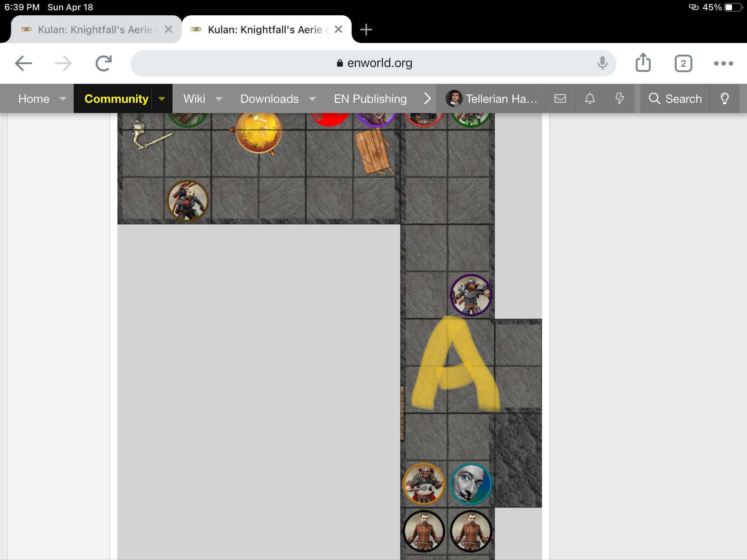
Task: Open the Search button
Action: tap(675, 98)
